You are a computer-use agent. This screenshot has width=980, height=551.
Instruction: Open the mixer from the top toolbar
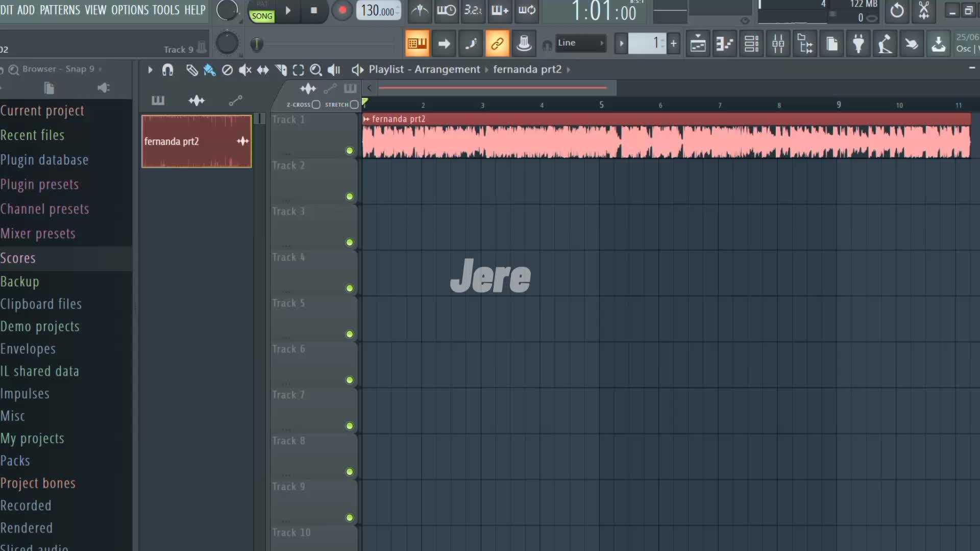click(x=778, y=44)
